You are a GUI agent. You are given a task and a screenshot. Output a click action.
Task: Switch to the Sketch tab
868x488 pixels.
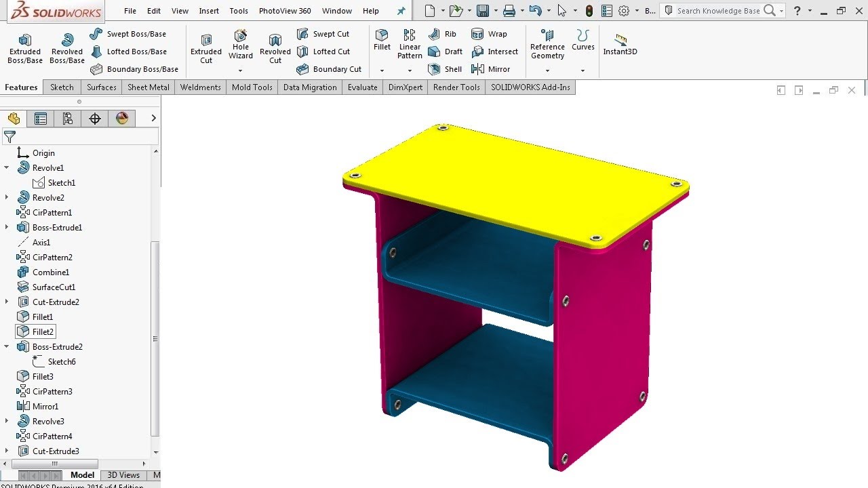tap(62, 87)
